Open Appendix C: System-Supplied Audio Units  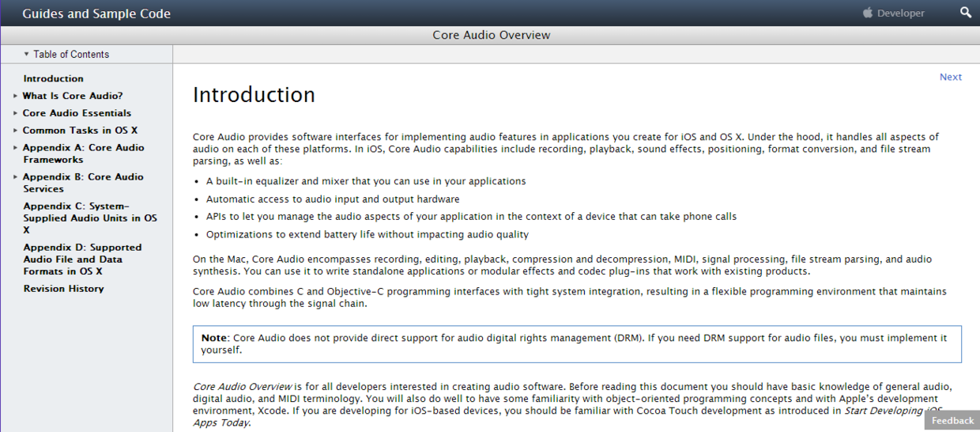[x=89, y=218]
